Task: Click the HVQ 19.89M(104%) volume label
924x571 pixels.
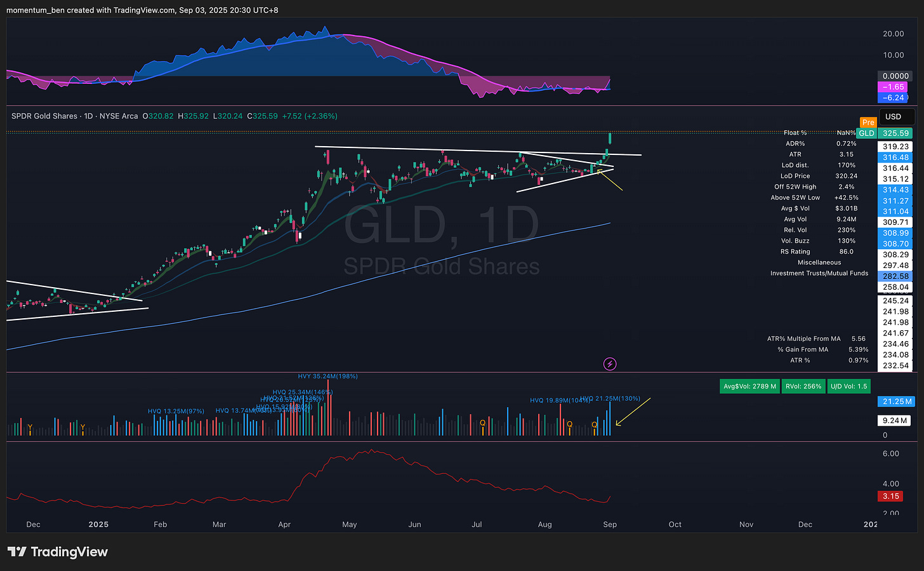Action: click(x=560, y=401)
